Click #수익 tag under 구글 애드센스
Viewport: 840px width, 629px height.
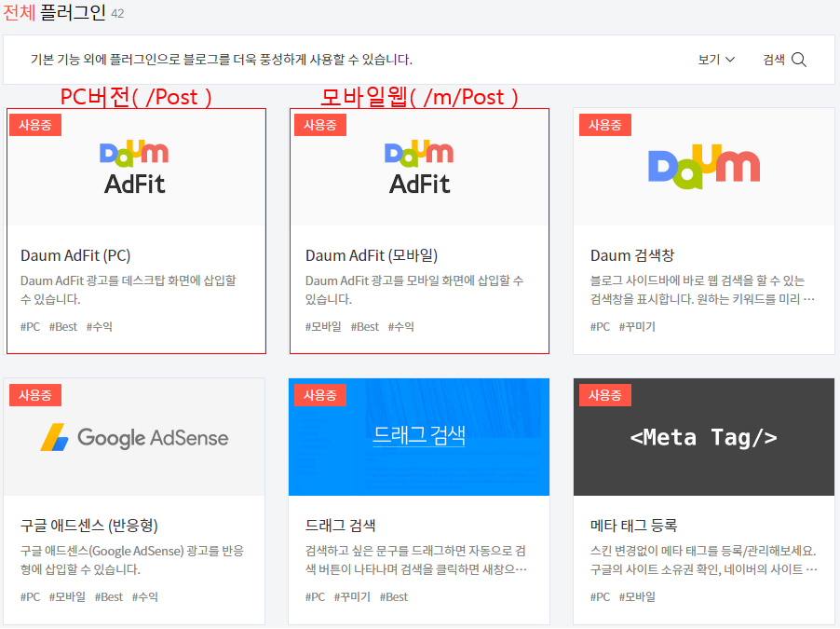pyautogui.click(x=144, y=596)
